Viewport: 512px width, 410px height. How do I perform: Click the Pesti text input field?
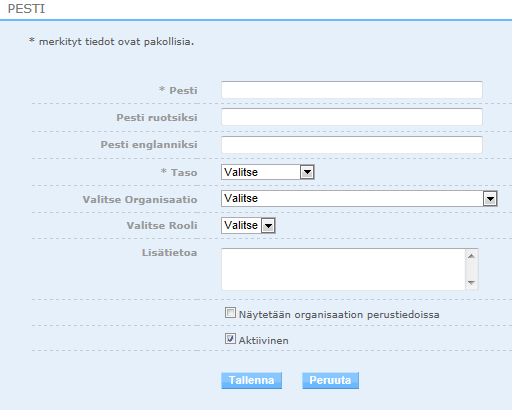pos(352,90)
